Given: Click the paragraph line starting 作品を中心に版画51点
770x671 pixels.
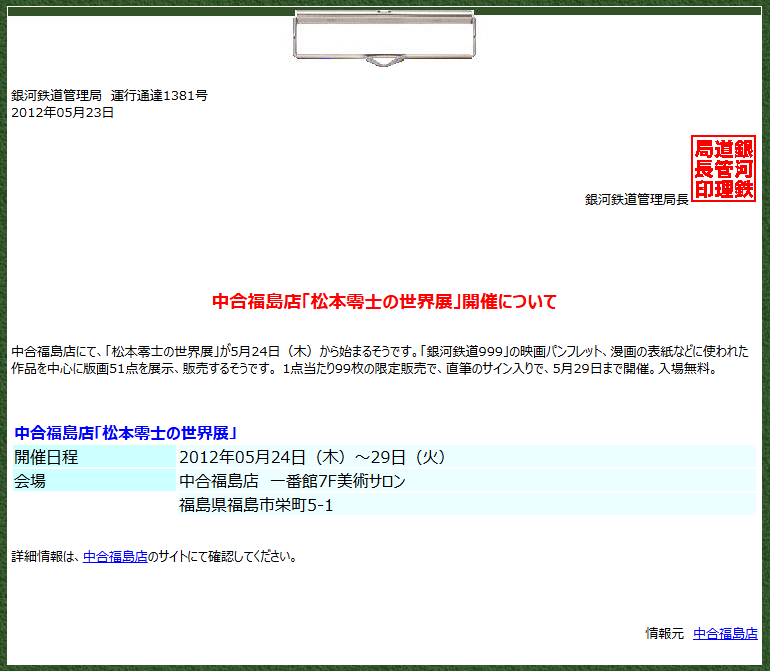Looking at the screenshot, I should [x=364, y=368].
